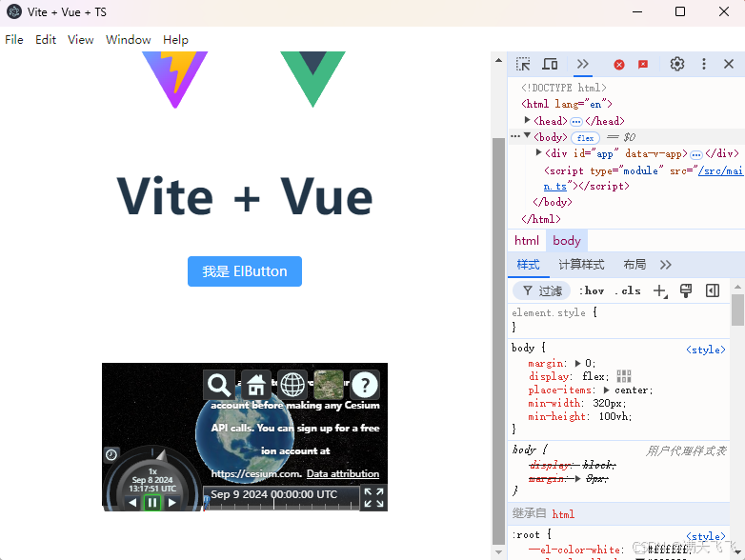Open the Cesium geocoder search icon
The width and height of the screenshot is (745, 560).
pos(219,385)
